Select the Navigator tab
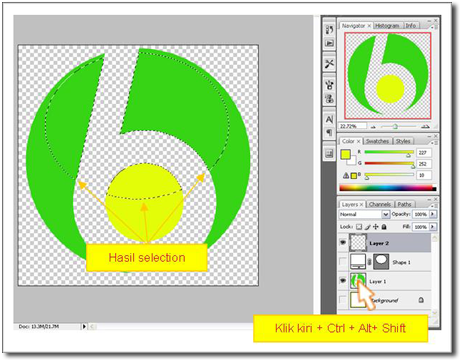The image size is (460, 361). tap(353, 26)
